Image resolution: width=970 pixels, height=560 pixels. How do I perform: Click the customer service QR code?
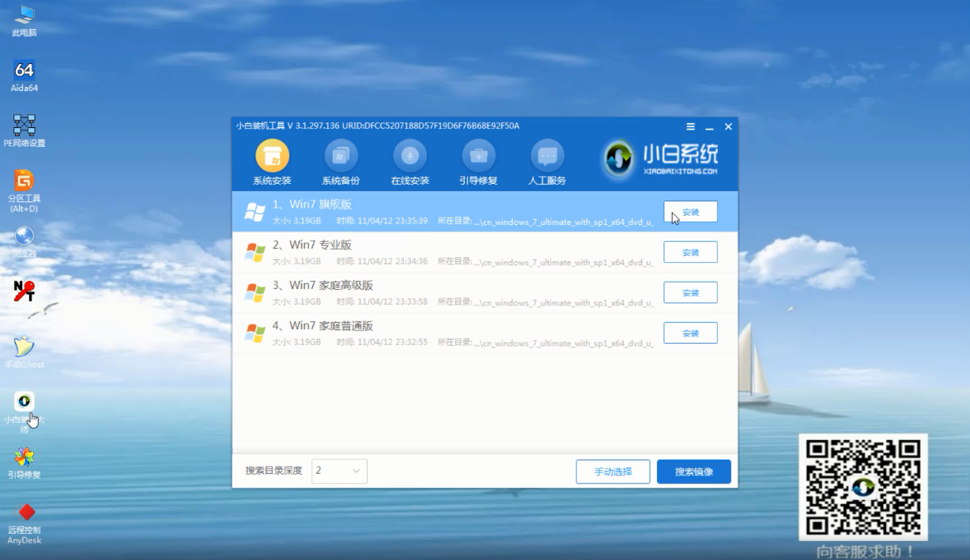tap(863, 487)
